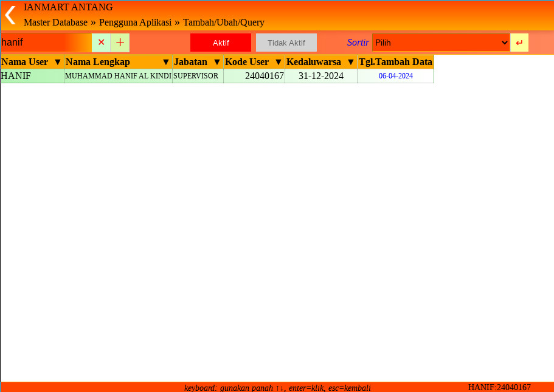Enable the Aktif filter
This screenshot has height=392, width=554.
[x=221, y=43]
